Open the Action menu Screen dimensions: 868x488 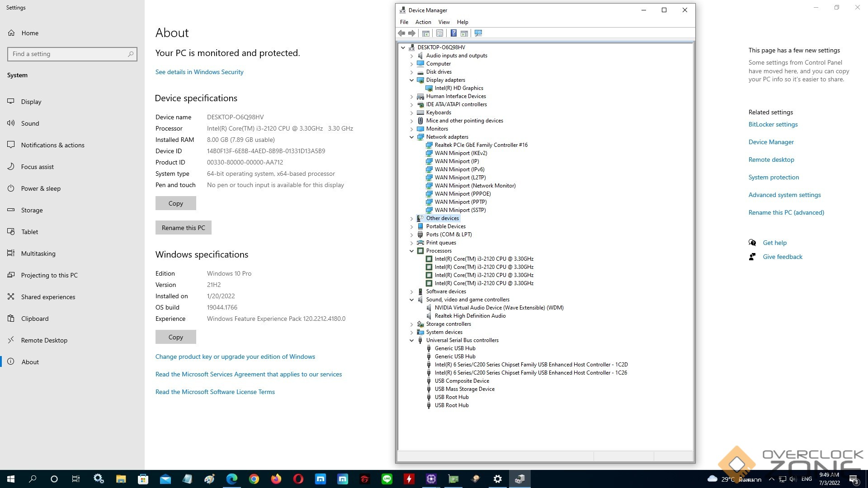click(x=423, y=22)
